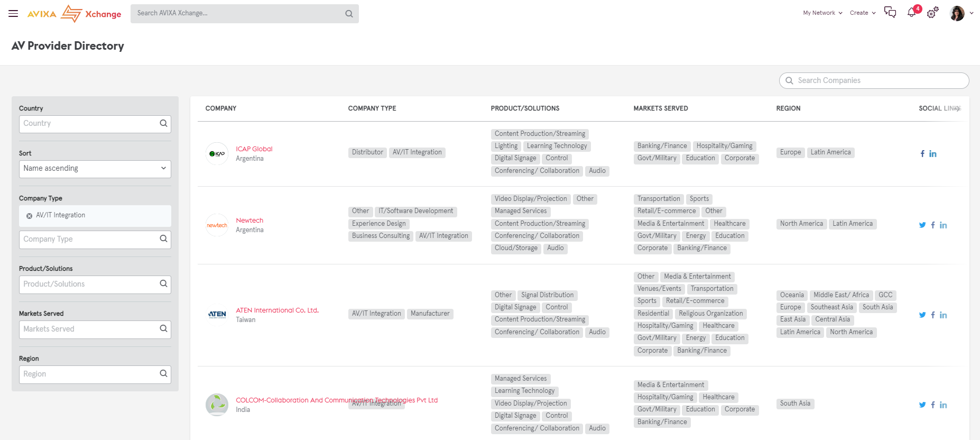This screenshot has height=440, width=980.
Task: Click the user profile avatar
Action: click(957, 13)
